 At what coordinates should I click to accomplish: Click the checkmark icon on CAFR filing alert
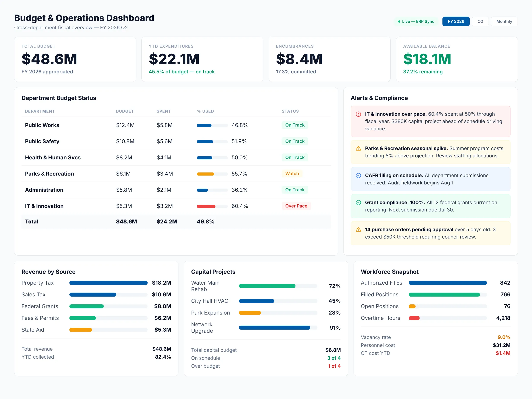pyautogui.click(x=358, y=176)
